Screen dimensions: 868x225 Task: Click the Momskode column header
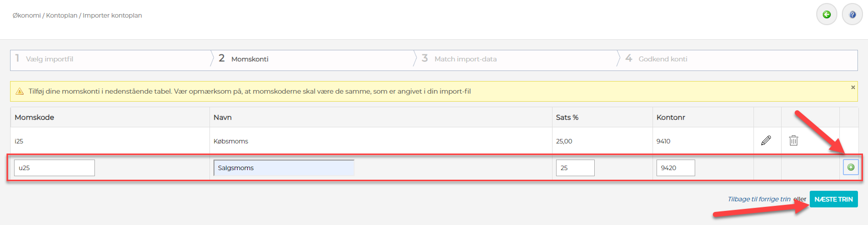(x=34, y=117)
